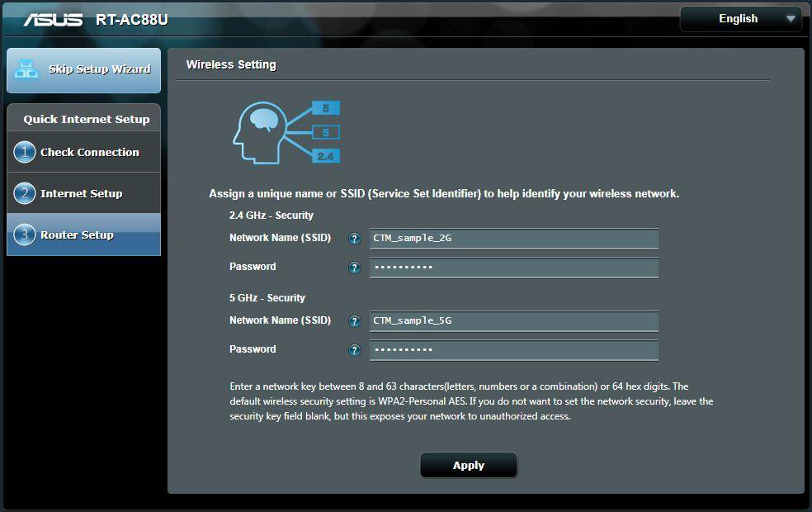This screenshot has height=512, width=812.
Task: Go to Check Connection step
Action: [84, 152]
